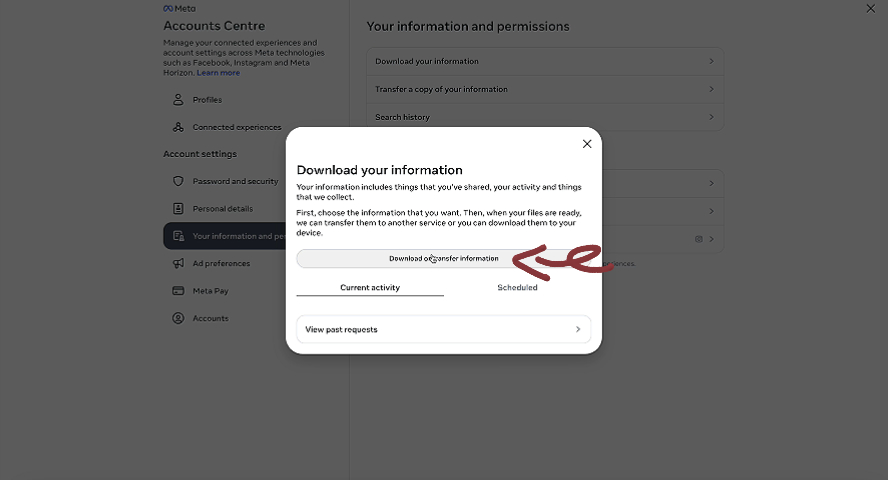Click the chevron beside the Instagram icon row

[x=711, y=239]
